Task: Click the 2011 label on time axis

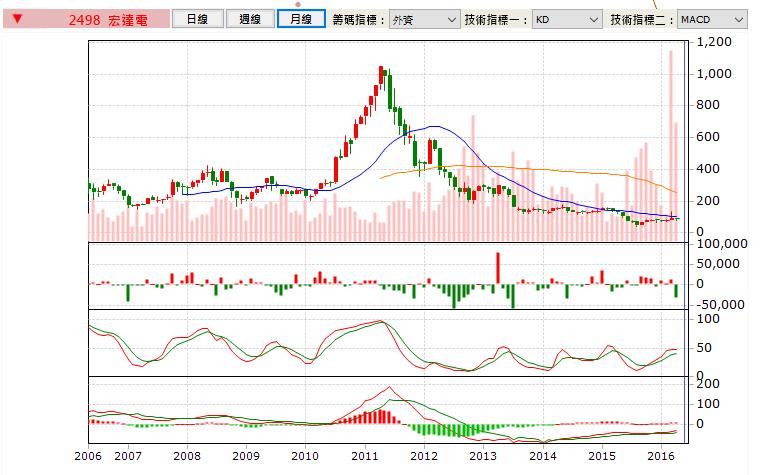Action: (x=364, y=455)
